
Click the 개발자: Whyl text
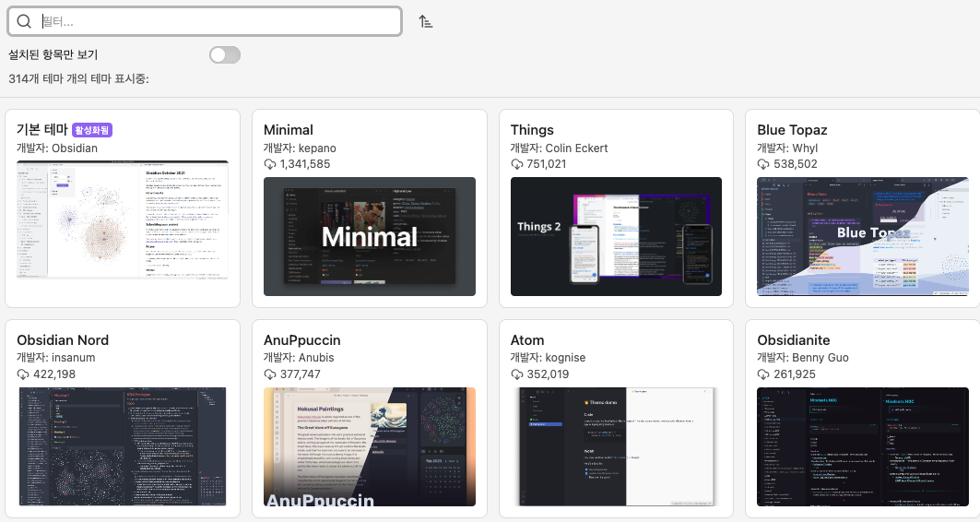787,148
